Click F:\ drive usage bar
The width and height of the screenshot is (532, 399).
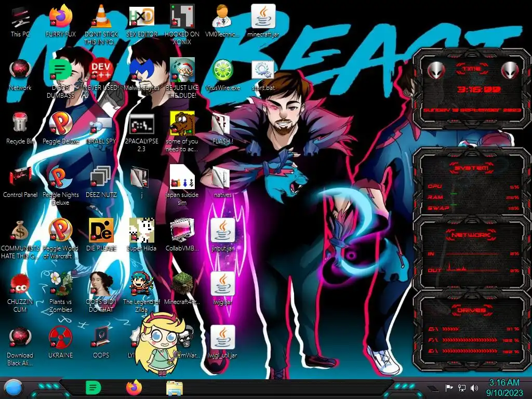click(x=473, y=340)
